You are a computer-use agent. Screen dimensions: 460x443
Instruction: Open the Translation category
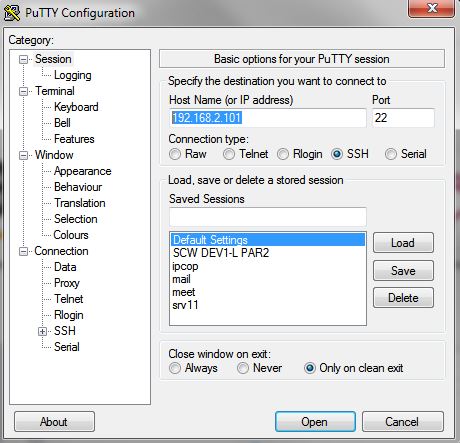[x=80, y=203]
